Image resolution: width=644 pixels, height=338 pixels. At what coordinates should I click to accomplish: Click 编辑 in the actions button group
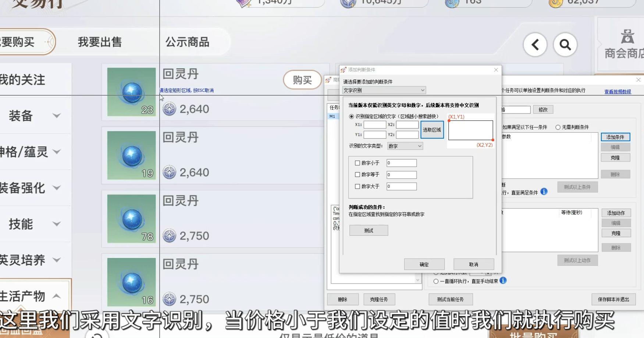(616, 223)
